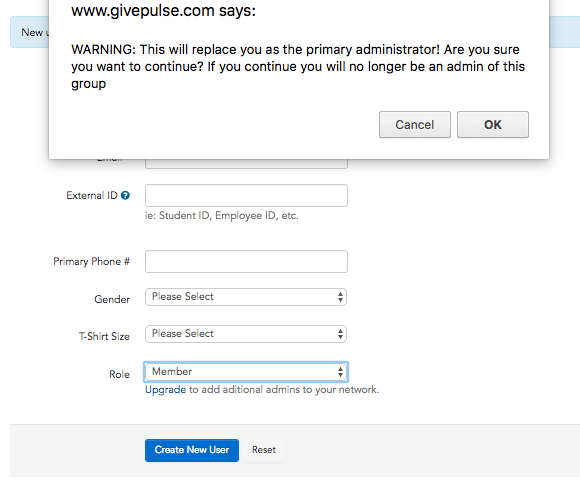Click the Create New User button
The width and height of the screenshot is (580, 494).
[x=192, y=450]
